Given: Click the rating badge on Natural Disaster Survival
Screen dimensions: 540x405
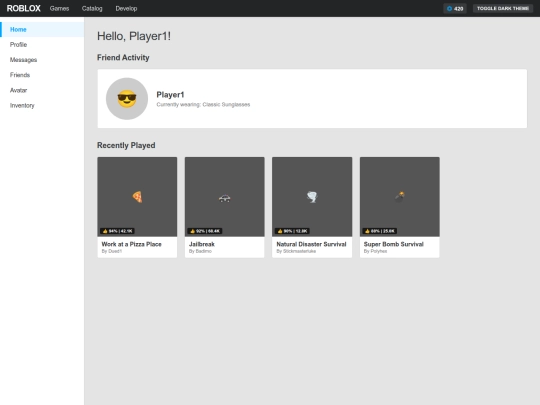Looking at the screenshot, I should click(x=292, y=231).
